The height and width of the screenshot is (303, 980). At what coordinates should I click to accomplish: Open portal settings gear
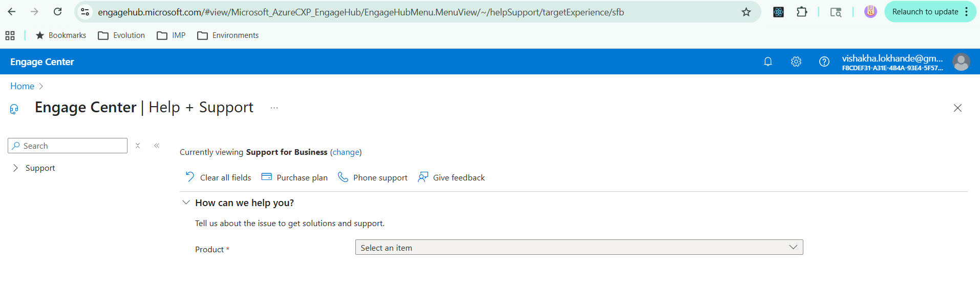click(796, 62)
